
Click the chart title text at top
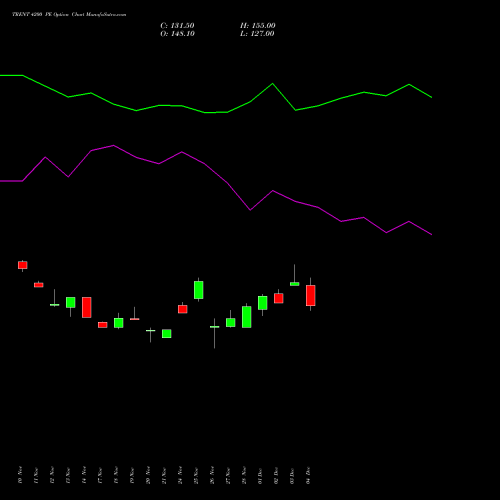coord(69,15)
